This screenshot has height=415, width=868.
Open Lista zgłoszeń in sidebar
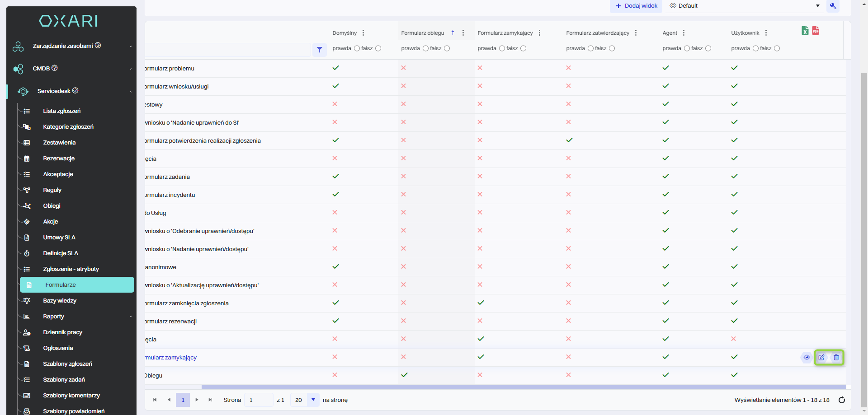pos(61,111)
